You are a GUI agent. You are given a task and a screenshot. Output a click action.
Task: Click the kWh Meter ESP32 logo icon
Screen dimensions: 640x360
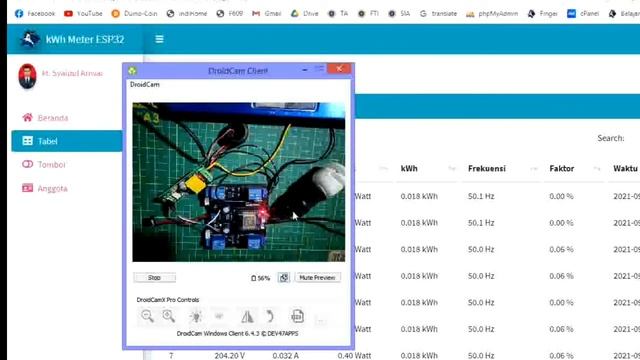coord(29,39)
